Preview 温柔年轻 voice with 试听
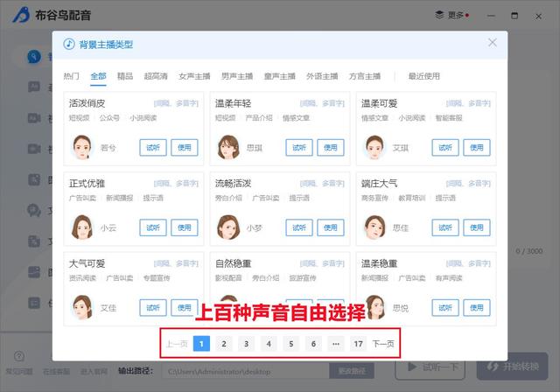Viewport: 560px width, 392px height. coord(299,148)
